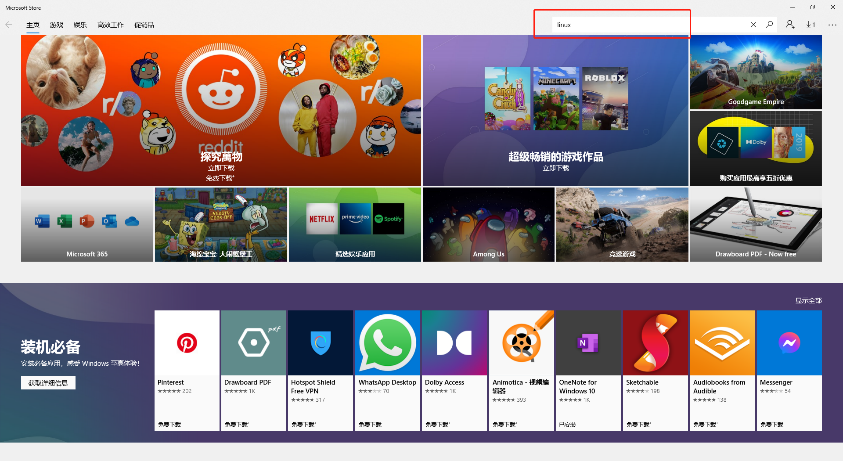Viewport: 843px width, 461px height.
Task: Open the Messenger app icon
Action: pyautogui.click(x=789, y=343)
